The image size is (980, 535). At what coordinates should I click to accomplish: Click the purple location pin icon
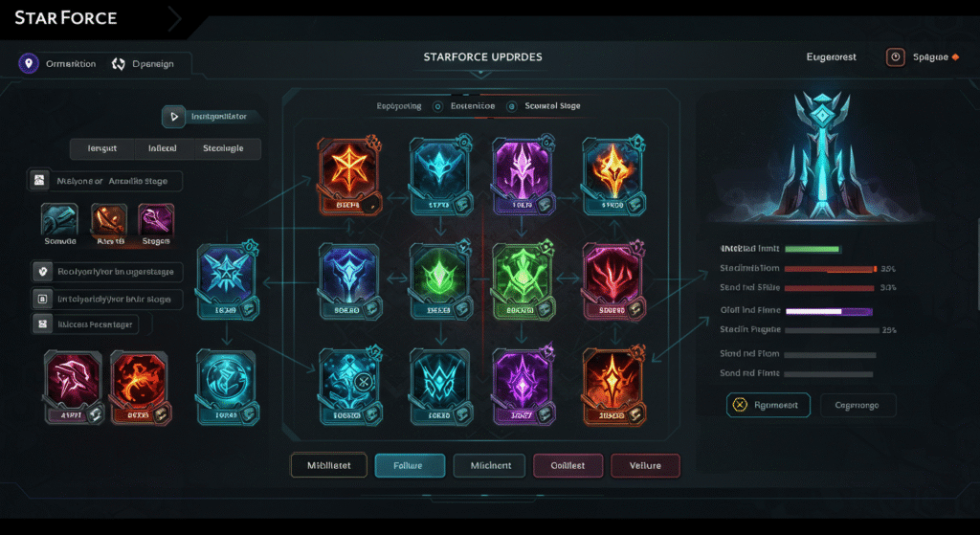pyautogui.click(x=29, y=64)
